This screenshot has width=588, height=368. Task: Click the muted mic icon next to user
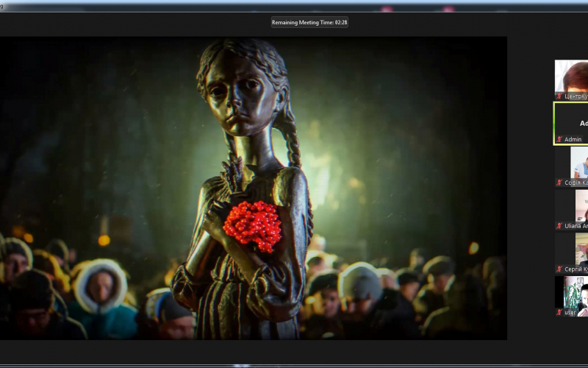point(559,312)
